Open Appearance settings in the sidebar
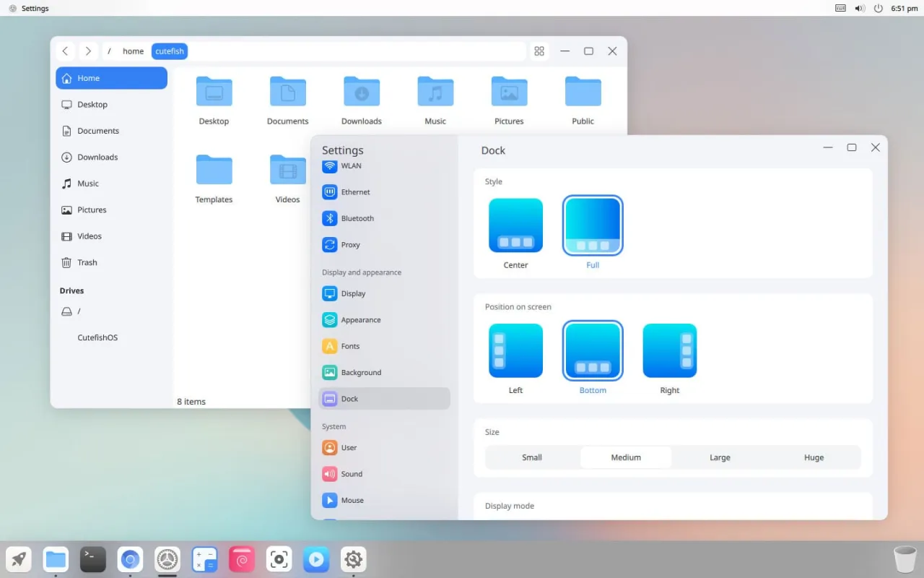 (x=361, y=319)
